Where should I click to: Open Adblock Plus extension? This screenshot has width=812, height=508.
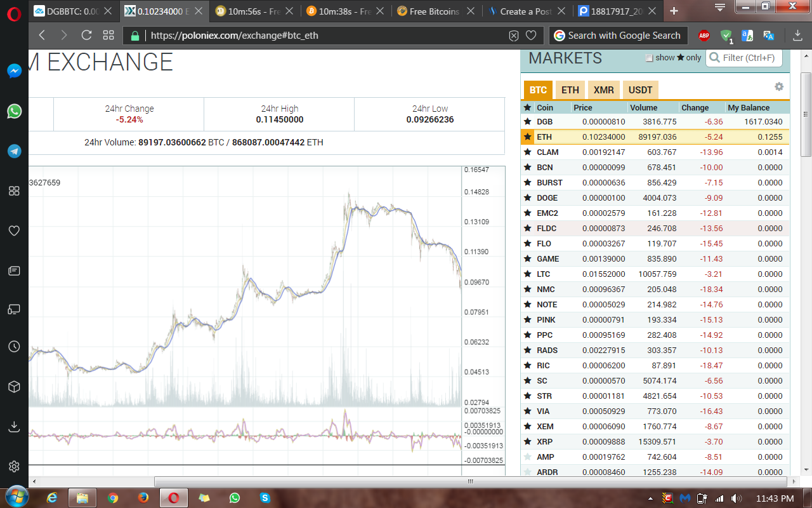704,36
